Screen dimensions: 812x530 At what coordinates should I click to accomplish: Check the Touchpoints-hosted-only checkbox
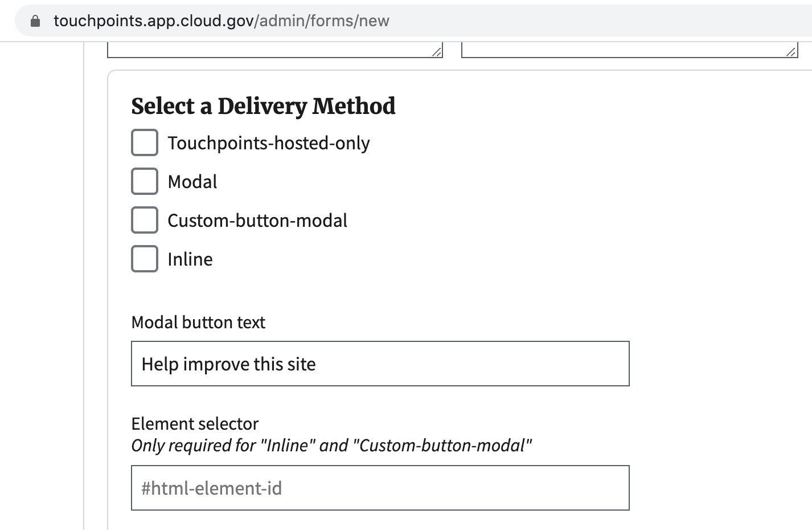point(145,142)
